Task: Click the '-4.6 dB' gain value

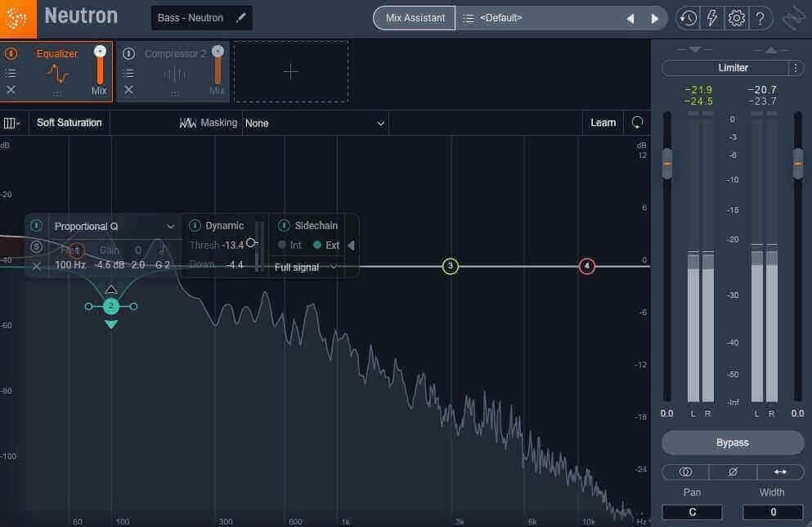Action: click(110, 265)
